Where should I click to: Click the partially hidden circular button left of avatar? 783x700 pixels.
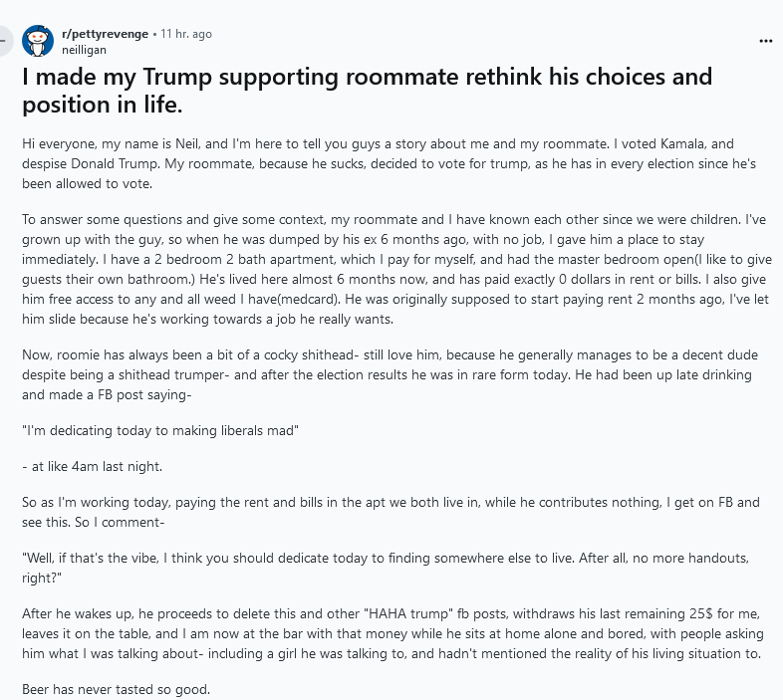(4, 41)
